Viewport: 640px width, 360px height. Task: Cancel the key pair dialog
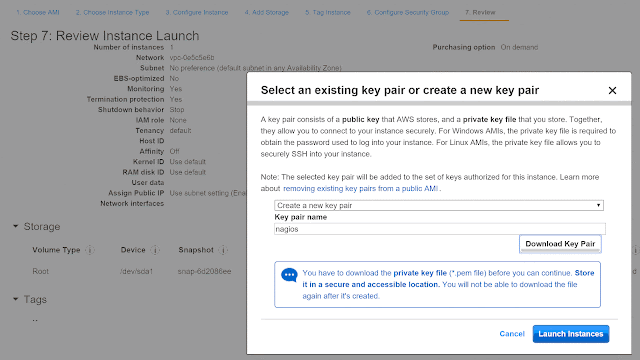point(512,334)
